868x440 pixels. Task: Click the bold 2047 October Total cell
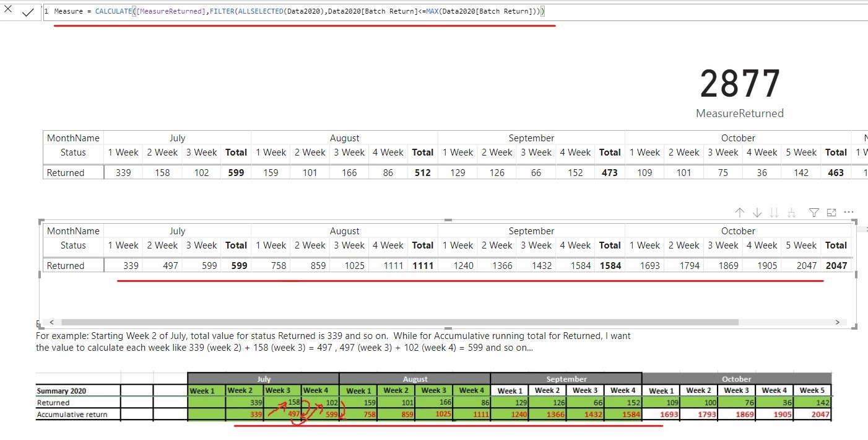click(x=836, y=266)
